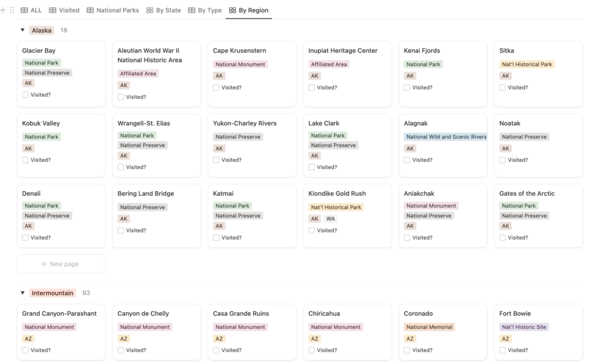Select the table icon next to Visited view
597x364 pixels.
coord(52,10)
